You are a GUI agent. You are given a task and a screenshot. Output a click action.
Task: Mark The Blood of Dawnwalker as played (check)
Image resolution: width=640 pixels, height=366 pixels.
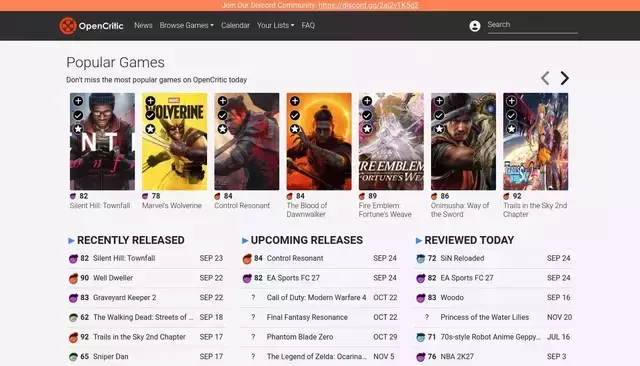tap(295, 115)
